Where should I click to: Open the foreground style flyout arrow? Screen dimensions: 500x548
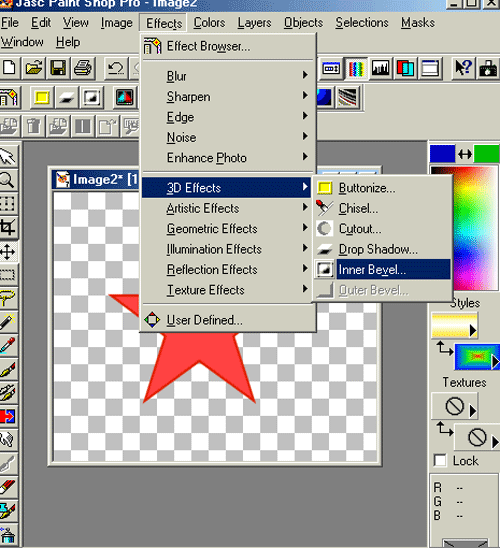click(473, 330)
